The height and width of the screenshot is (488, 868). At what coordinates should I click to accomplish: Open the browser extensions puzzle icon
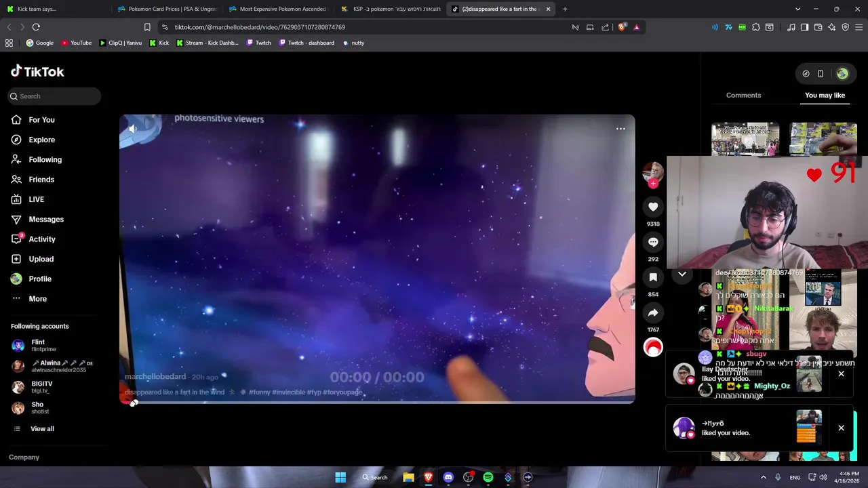click(756, 27)
